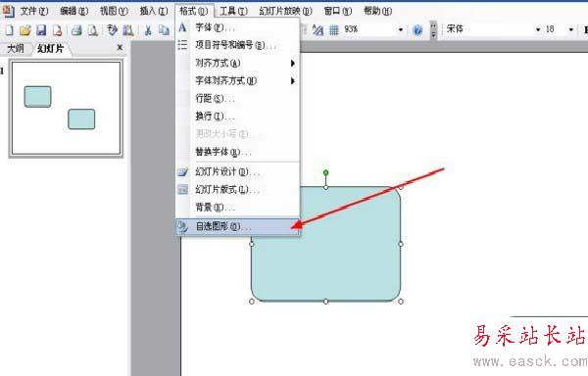The height and width of the screenshot is (376, 588).
Task: Click the bottom-right corner handle of the shape
Action: click(401, 302)
